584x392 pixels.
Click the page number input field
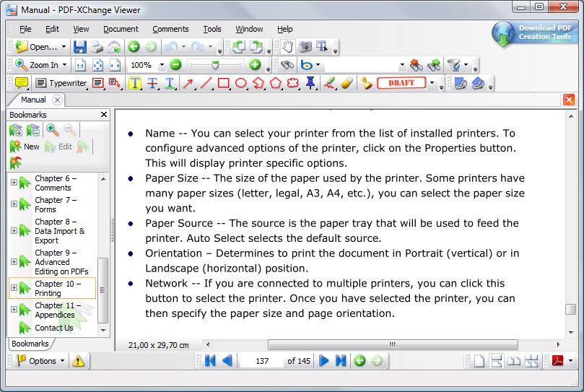262,361
